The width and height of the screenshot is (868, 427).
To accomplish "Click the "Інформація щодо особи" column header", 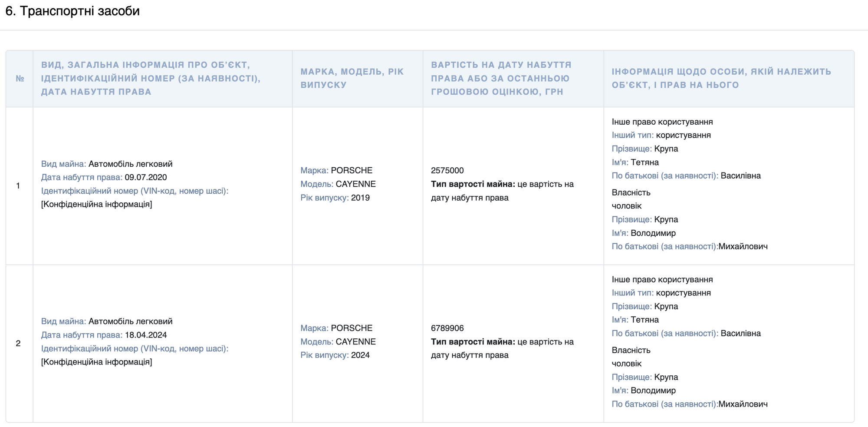I will coord(721,78).
